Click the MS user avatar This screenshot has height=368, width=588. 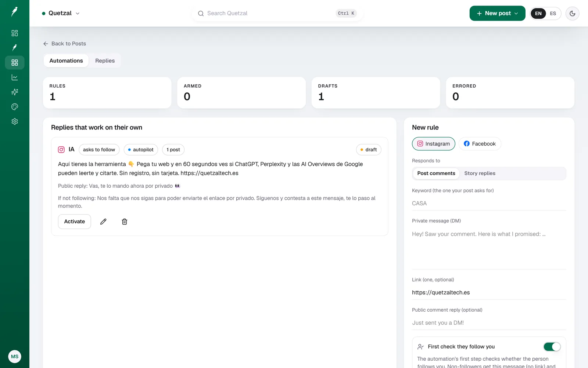point(15,356)
